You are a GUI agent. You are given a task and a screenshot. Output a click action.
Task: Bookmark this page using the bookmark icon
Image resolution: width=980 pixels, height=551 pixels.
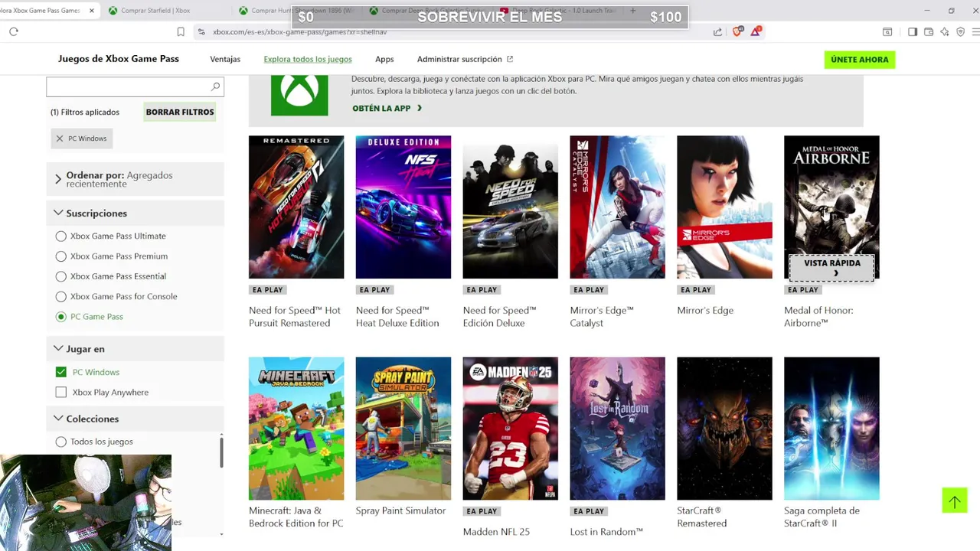pyautogui.click(x=181, y=31)
